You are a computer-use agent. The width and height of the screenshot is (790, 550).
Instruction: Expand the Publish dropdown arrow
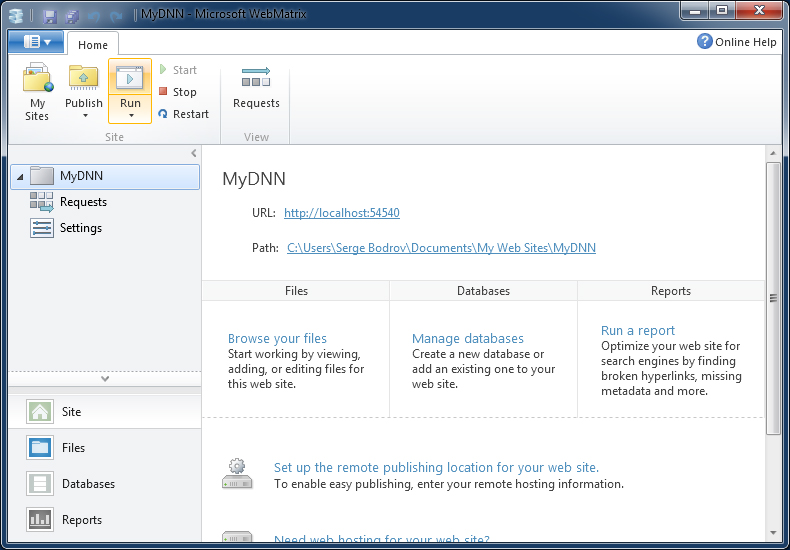tap(85, 116)
